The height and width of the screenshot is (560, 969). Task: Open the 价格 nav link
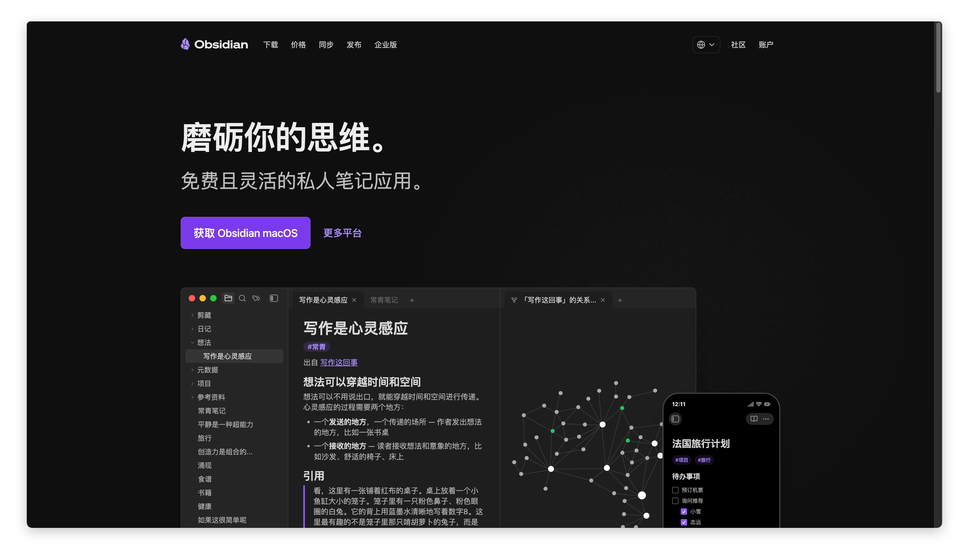(298, 45)
